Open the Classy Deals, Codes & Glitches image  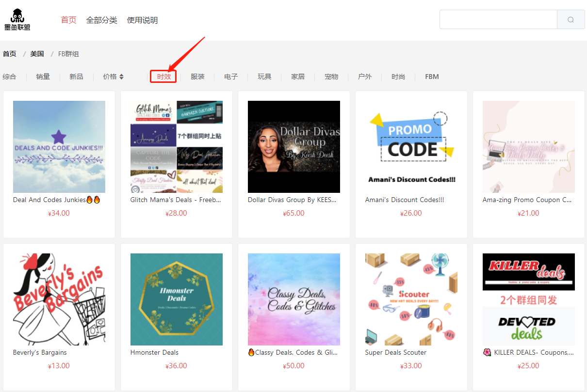(294, 299)
